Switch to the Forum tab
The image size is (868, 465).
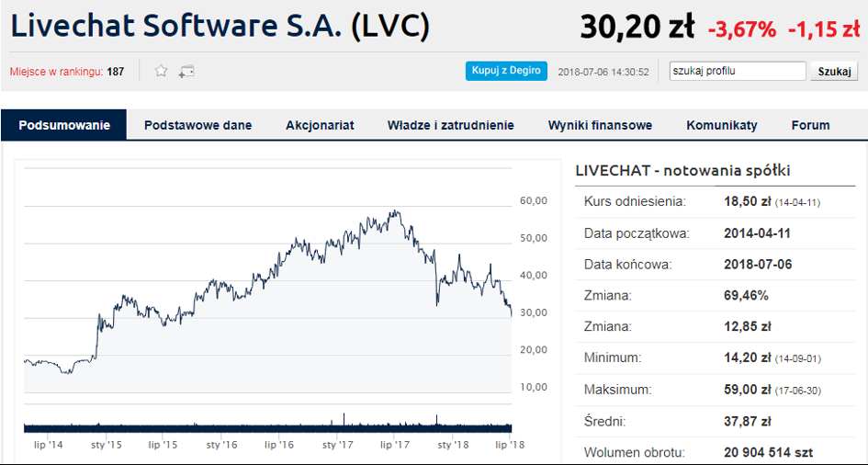click(810, 126)
